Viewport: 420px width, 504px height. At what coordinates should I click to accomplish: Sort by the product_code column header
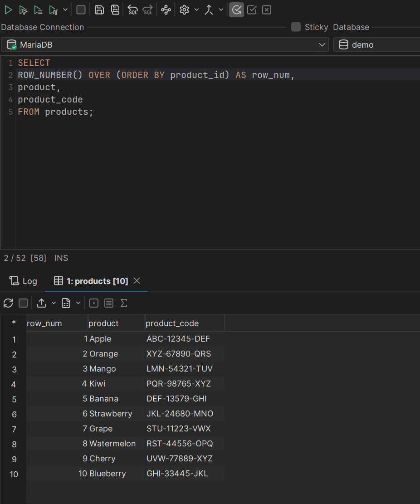185,323
